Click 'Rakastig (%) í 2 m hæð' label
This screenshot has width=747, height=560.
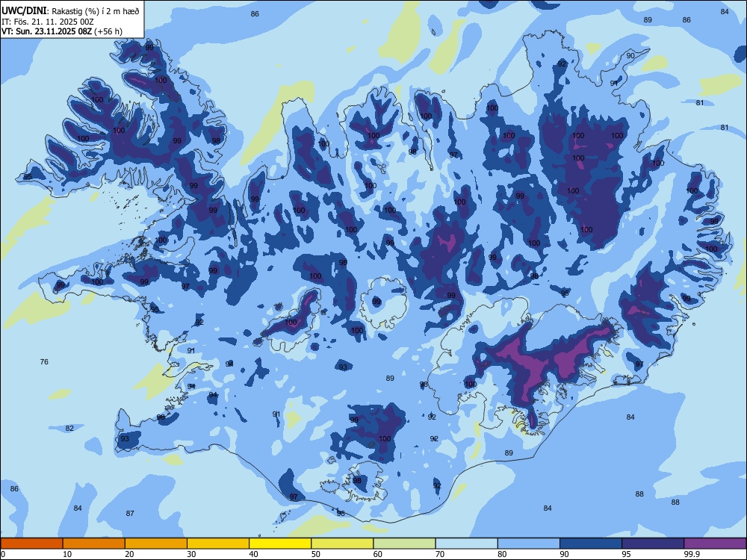pyautogui.click(x=96, y=11)
